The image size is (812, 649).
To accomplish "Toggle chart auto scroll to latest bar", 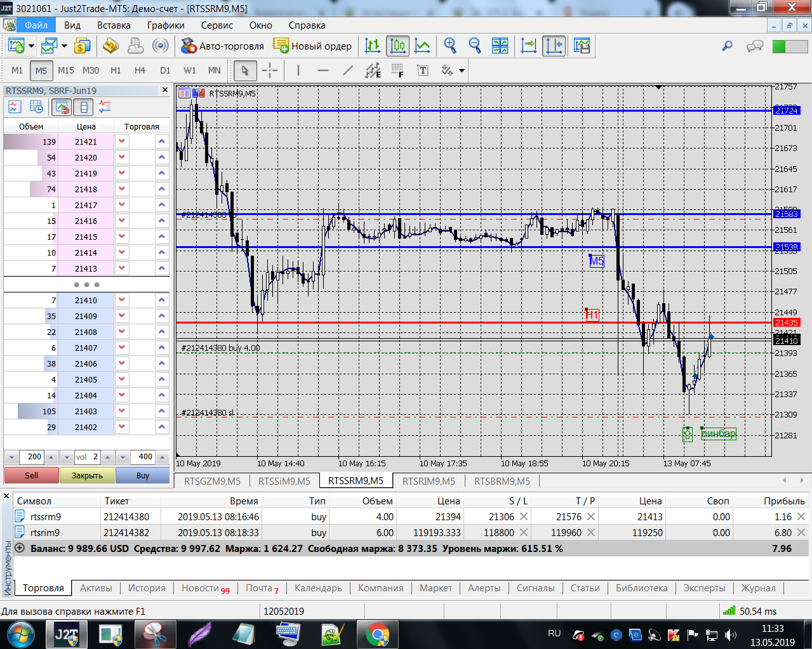I will (x=528, y=46).
